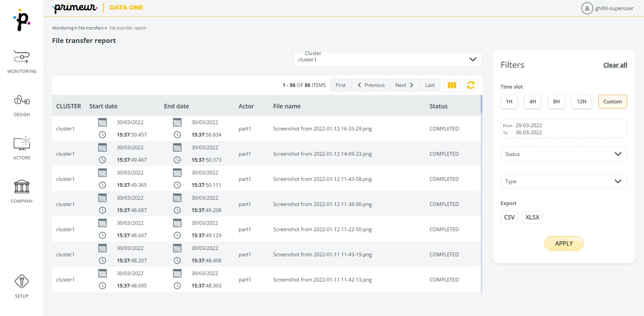Viewport: 644px width, 316px height.
Task: Go to the Last page
Action: tap(430, 85)
